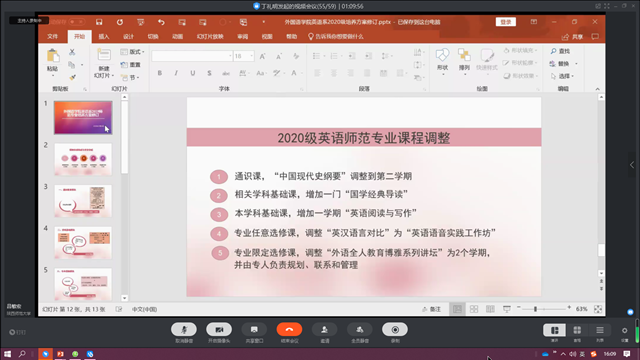
Task: Click the Save icon in quick access toolbar
Action: (99, 22)
